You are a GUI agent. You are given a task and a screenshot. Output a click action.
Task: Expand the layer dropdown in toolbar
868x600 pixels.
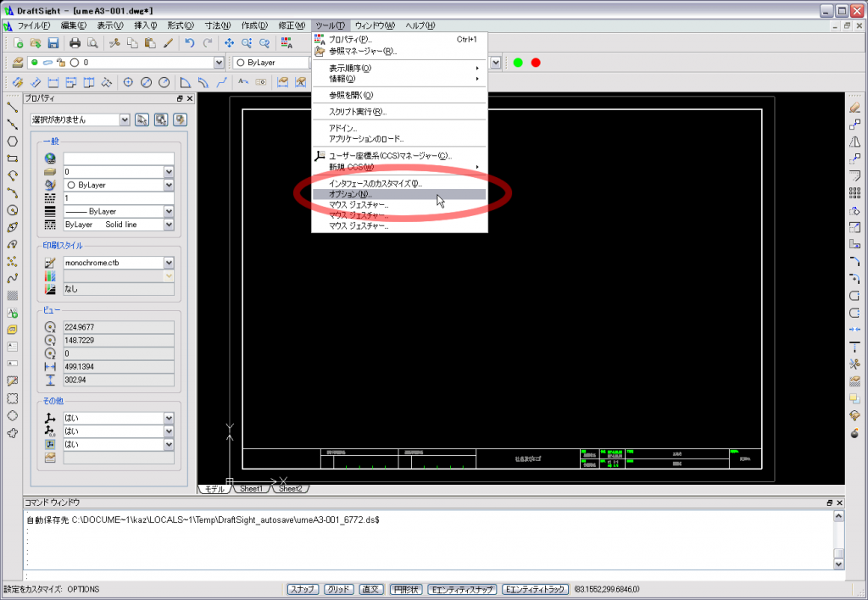219,63
